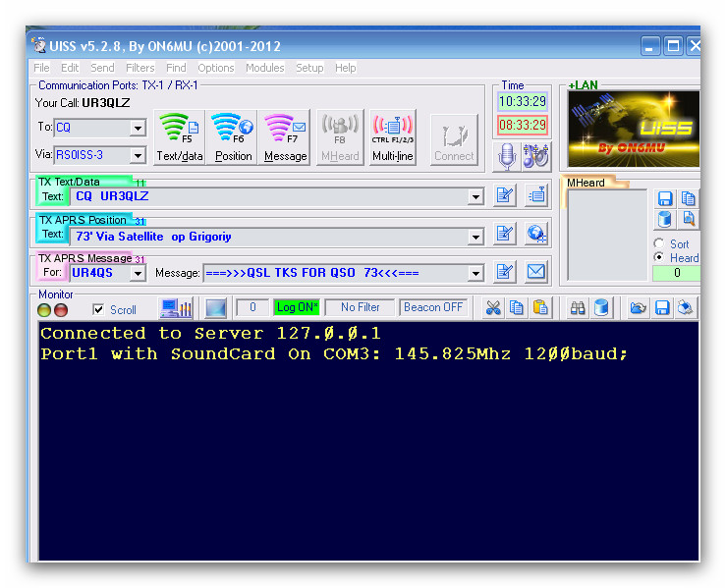Open the Help menu
This screenshot has height=588, width=726.
pos(346,68)
